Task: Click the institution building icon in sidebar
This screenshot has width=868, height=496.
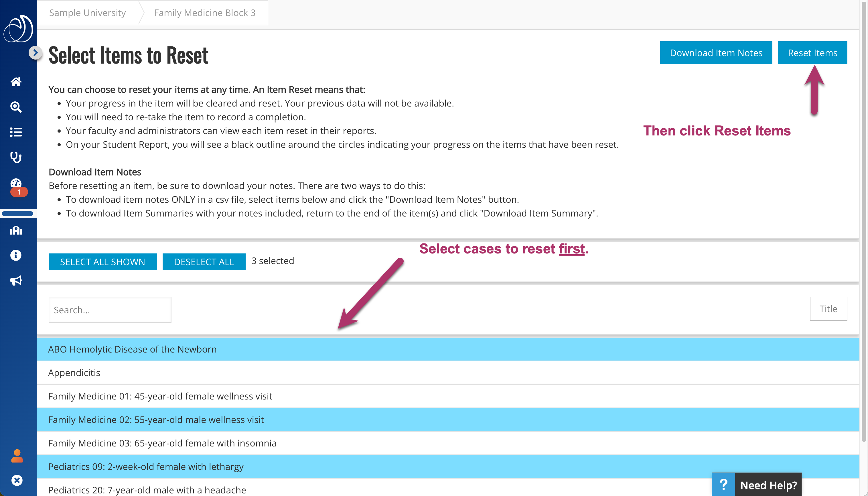Action: (16, 231)
